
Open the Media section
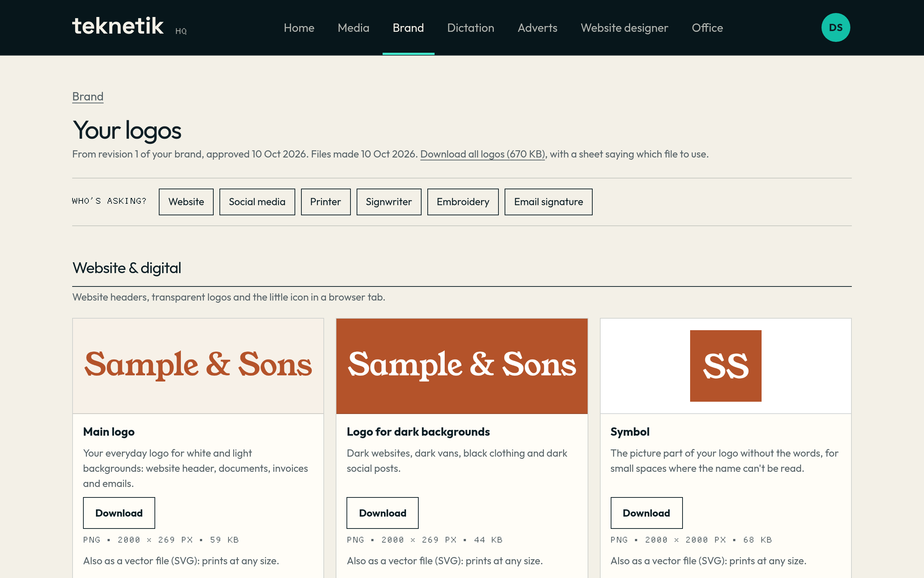point(353,28)
